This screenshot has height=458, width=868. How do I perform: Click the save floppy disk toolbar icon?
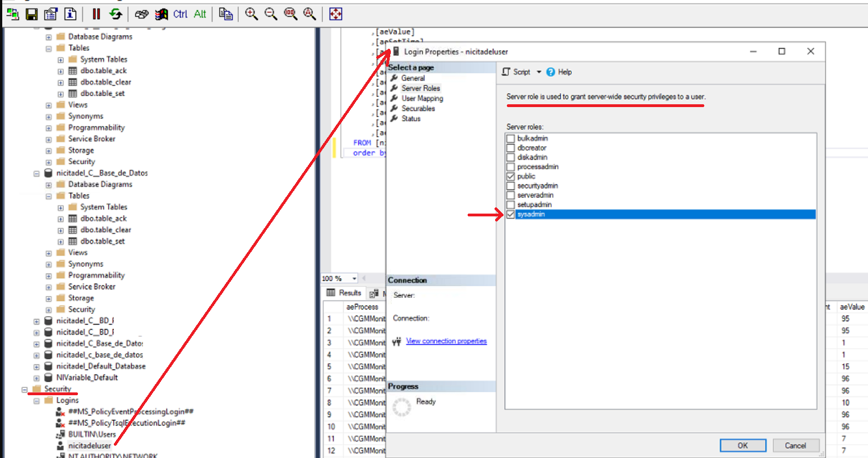[32, 14]
